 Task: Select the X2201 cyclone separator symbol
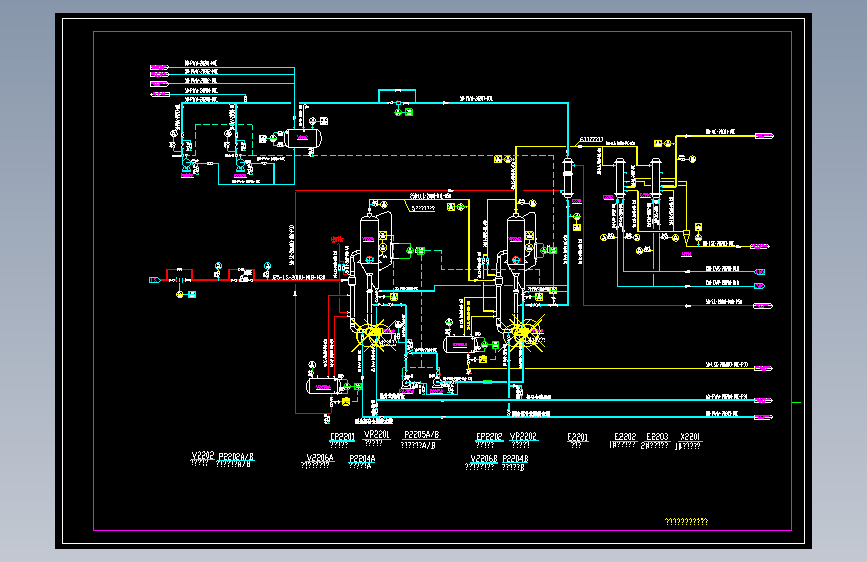(686, 237)
